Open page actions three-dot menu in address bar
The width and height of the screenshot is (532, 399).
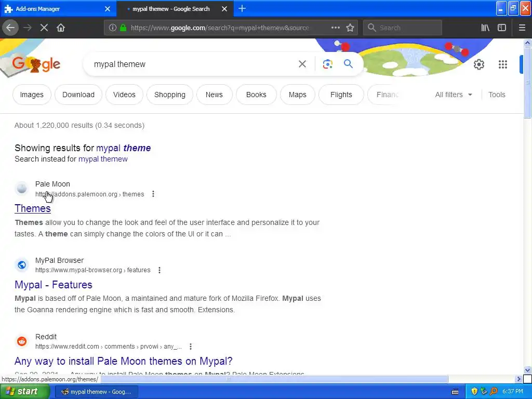coord(335,28)
